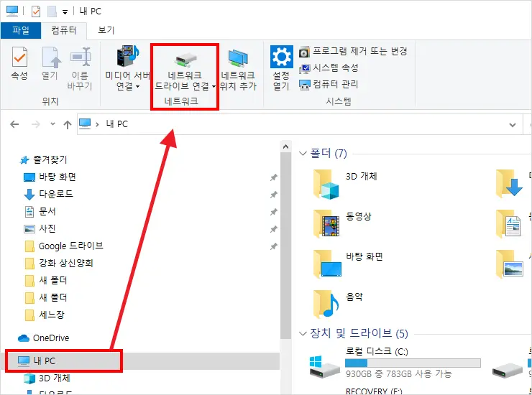Click the quick access new folder icon
This screenshot has height=395, width=532.
[x=52, y=11]
